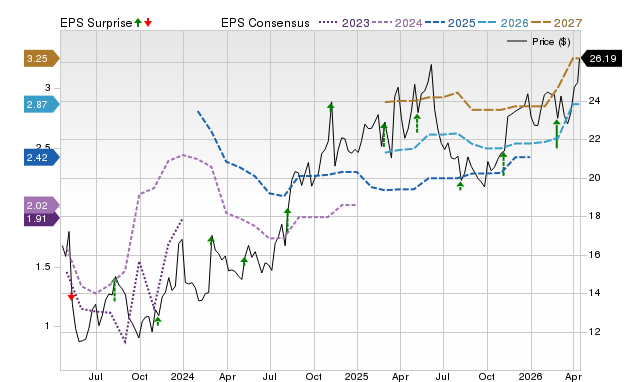Click the 14 label on the price axis

(x=594, y=293)
